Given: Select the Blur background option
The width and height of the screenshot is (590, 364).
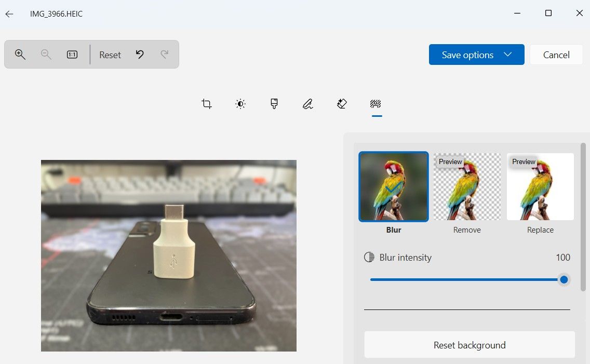Looking at the screenshot, I should 394,187.
